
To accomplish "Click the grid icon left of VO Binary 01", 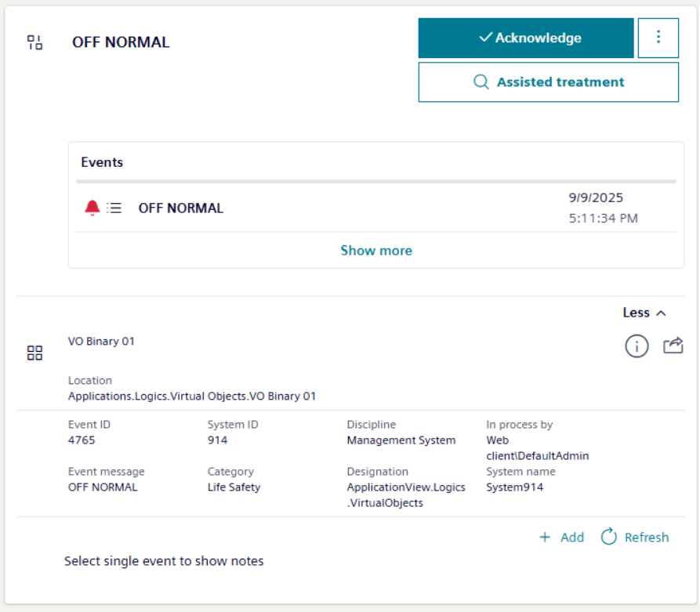I will pos(34,353).
